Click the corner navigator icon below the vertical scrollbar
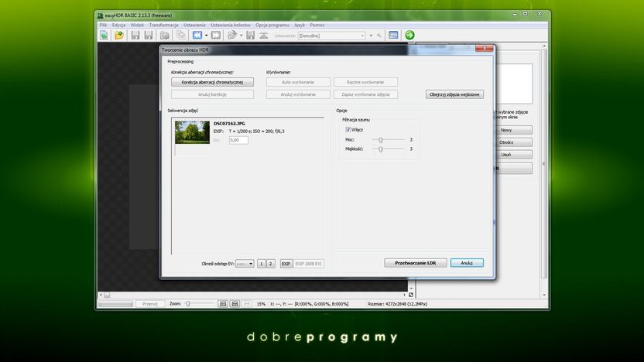Image resolution: width=644 pixels, height=362 pixels. click(x=411, y=295)
